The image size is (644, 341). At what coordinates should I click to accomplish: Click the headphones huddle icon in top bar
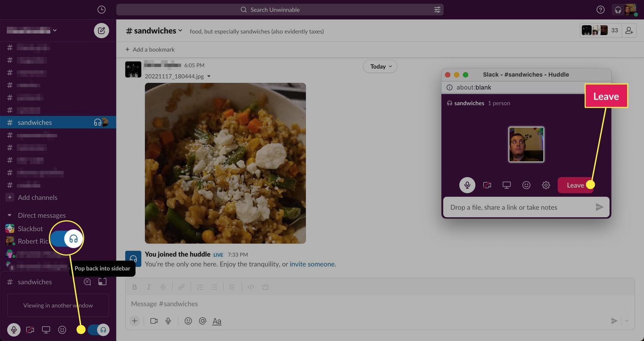tap(618, 9)
